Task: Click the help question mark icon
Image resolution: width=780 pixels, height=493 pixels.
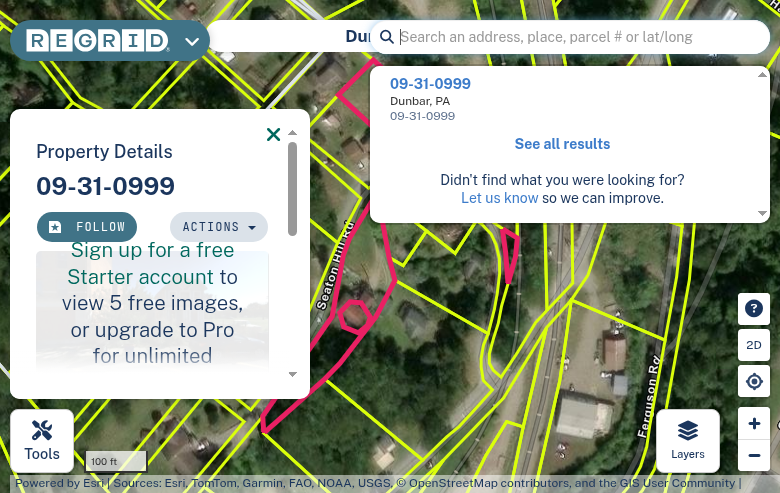Action: tap(754, 309)
